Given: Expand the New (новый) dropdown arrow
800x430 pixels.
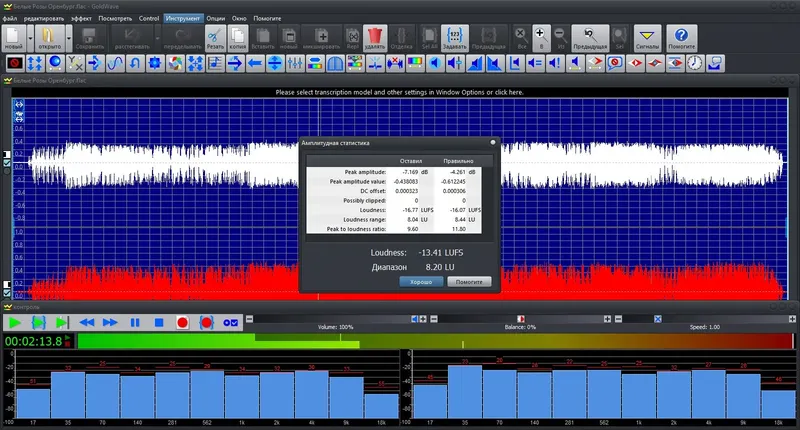Looking at the screenshot, I should coord(30,40).
